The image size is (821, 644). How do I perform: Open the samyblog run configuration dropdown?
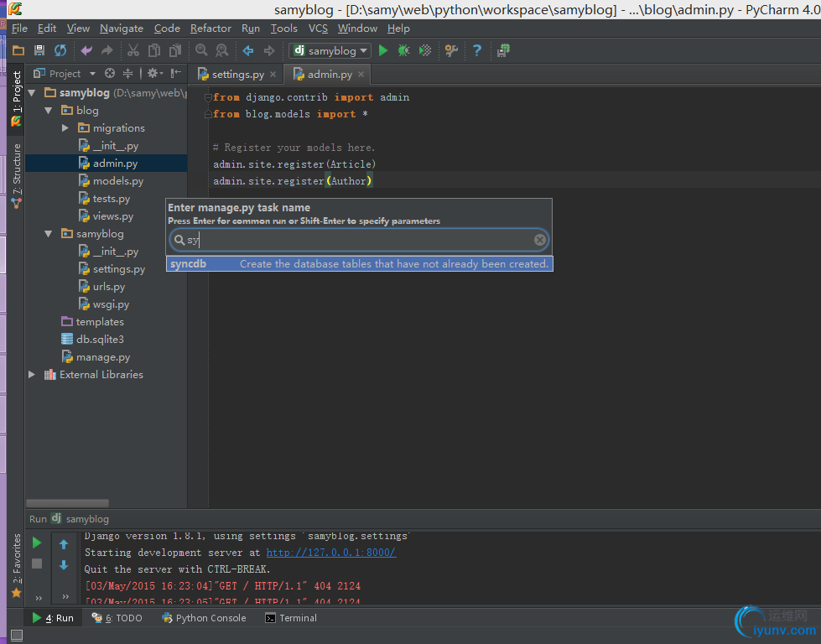point(330,51)
